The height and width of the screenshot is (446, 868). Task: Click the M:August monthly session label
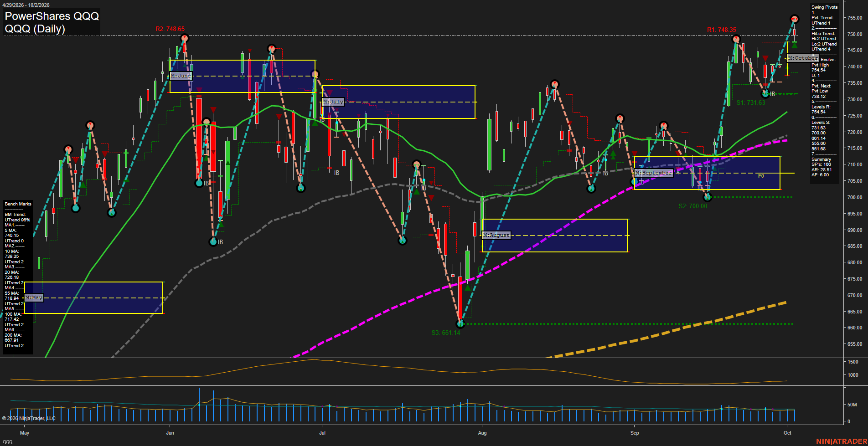(x=496, y=235)
